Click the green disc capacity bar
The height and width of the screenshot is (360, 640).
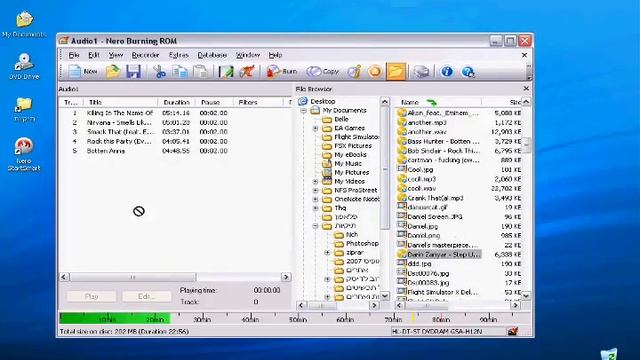tap(114, 318)
